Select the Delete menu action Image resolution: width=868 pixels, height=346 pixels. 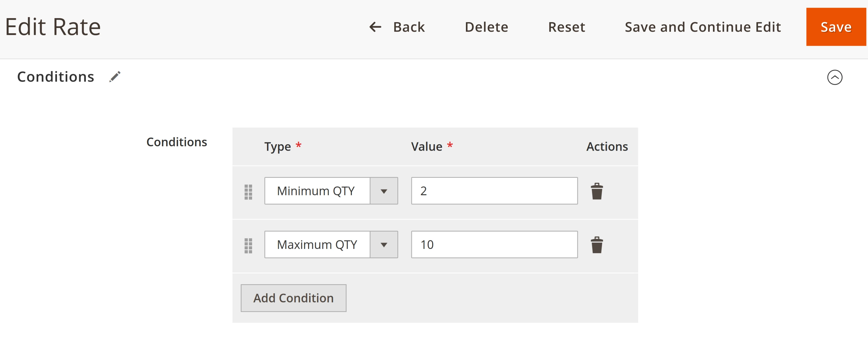tap(486, 27)
